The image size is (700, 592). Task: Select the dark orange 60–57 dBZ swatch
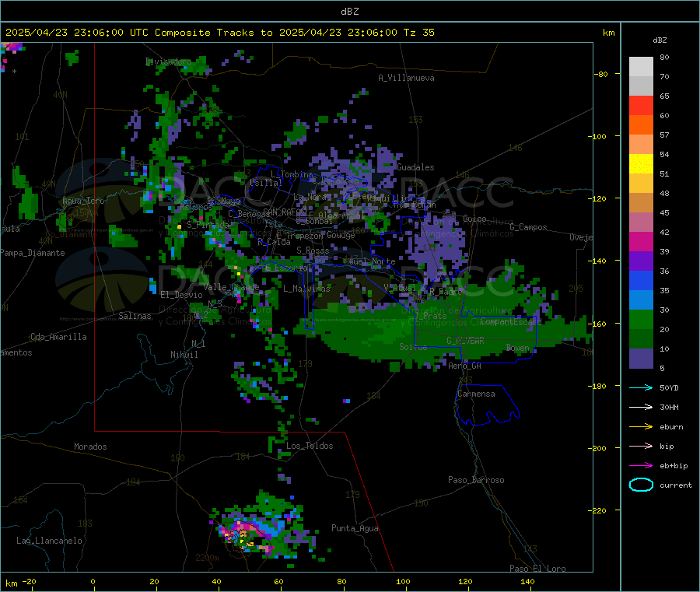click(x=641, y=125)
